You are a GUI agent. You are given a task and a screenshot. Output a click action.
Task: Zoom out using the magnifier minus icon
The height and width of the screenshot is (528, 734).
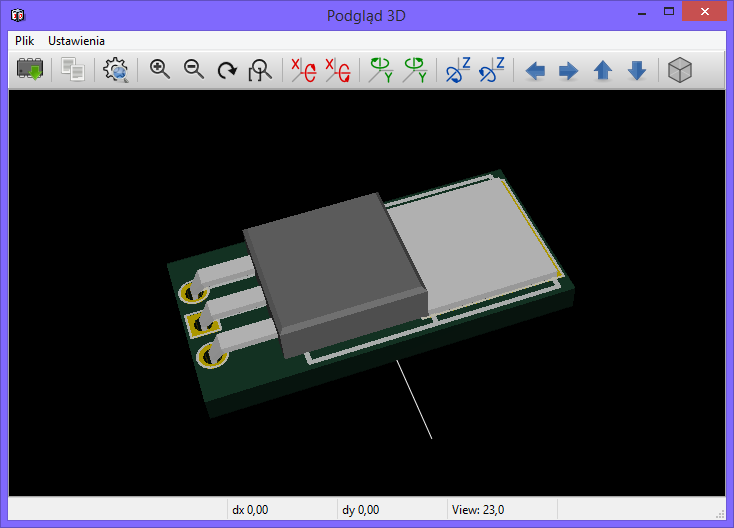pyautogui.click(x=194, y=70)
